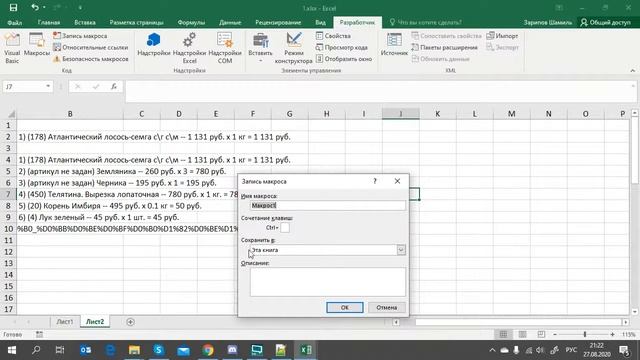The height and width of the screenshot is (360, 640).
Task: Open Chrome from taskbar
Action: point(208,350)
